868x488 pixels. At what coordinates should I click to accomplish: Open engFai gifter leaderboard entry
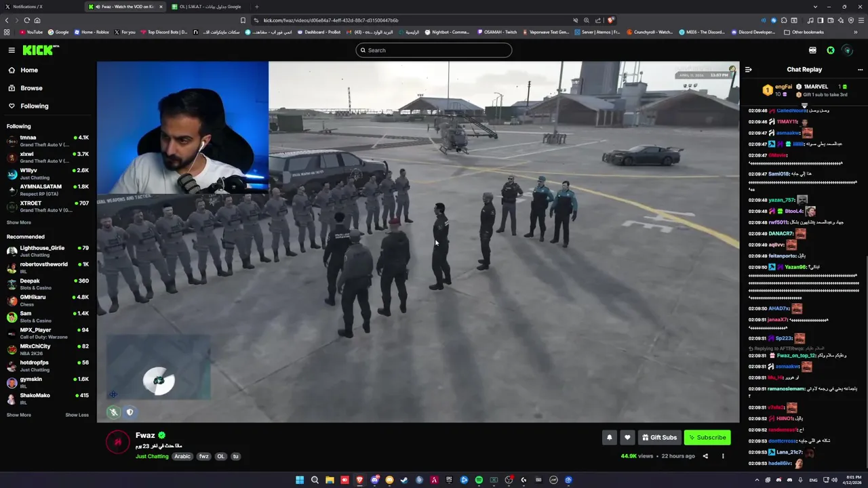[x=778, y=89]
